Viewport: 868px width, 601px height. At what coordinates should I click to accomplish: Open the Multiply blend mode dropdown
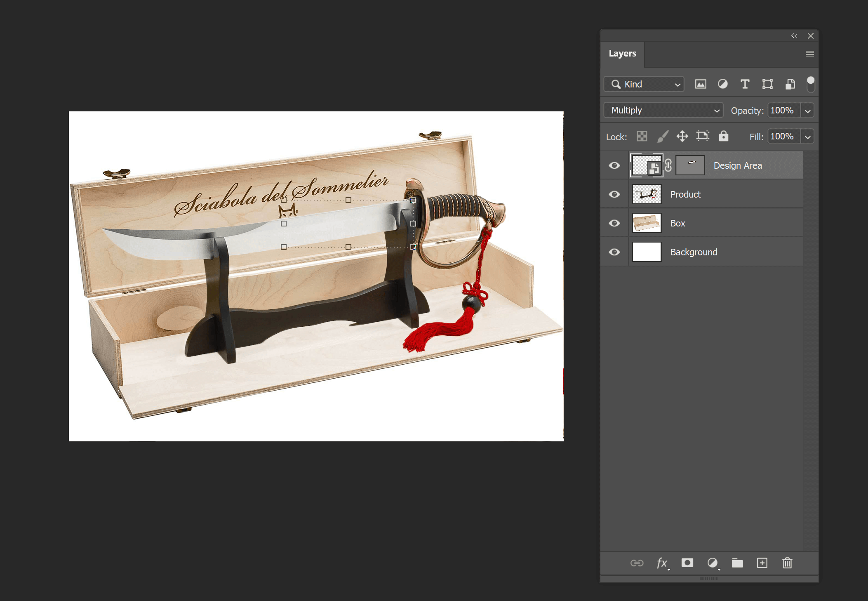pyautogui.click(x=663, y=110)
